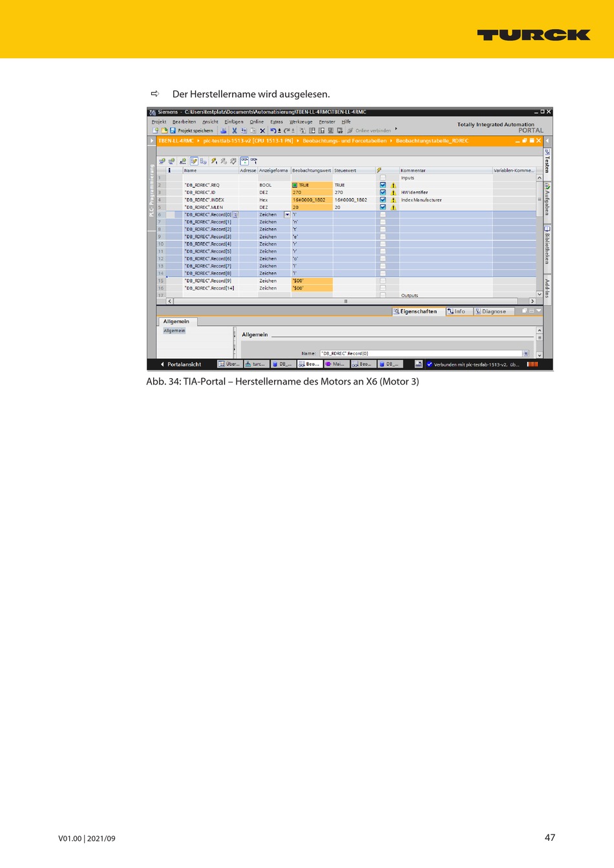This screenshot has width=614, height=868.
Task: Click second add row icon in watch toolbar
Action: [172, 161]
